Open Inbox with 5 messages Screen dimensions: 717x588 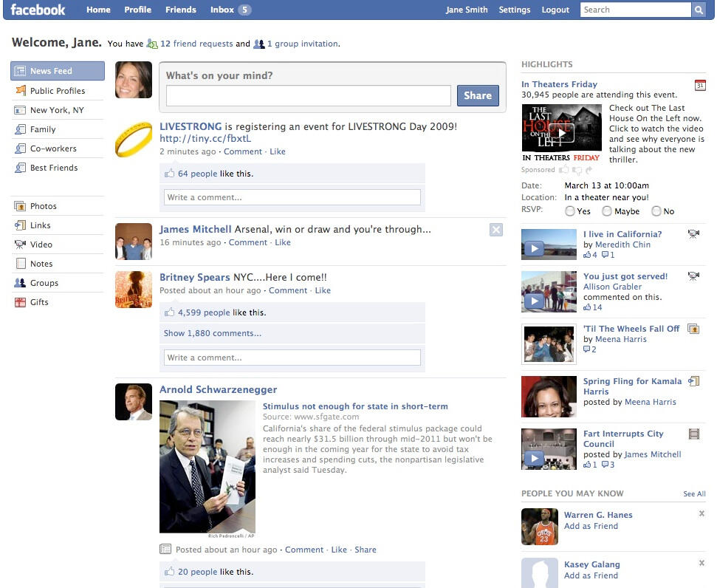click(231, 10)
